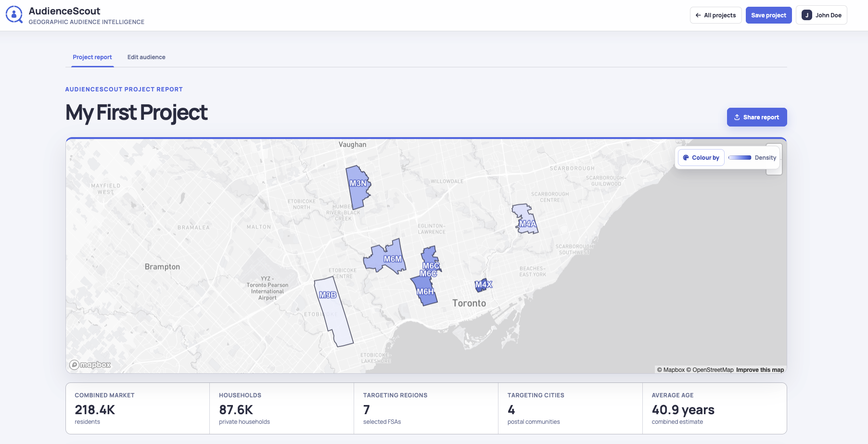Click the Targeting Regions card value 7

coord(367,410)
